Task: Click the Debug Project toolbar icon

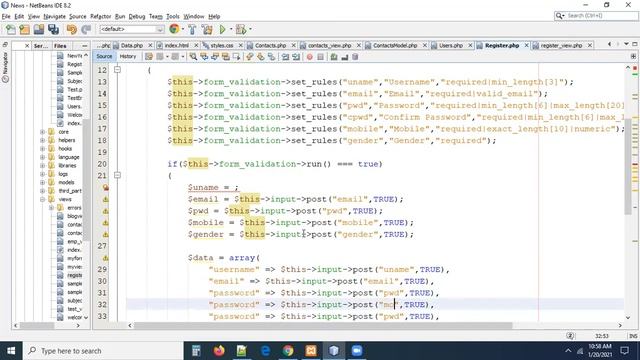Action: (x=241, y=29)
